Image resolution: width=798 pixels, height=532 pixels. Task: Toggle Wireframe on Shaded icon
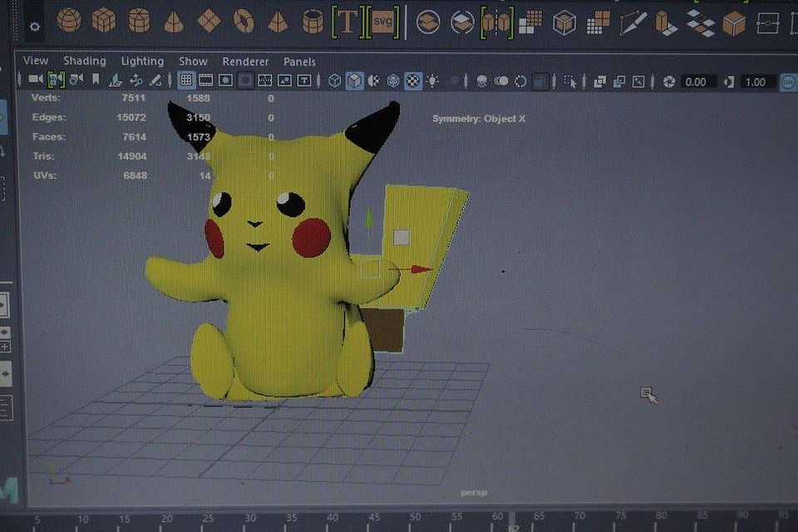pyautogui.click(x=393, y=81)
